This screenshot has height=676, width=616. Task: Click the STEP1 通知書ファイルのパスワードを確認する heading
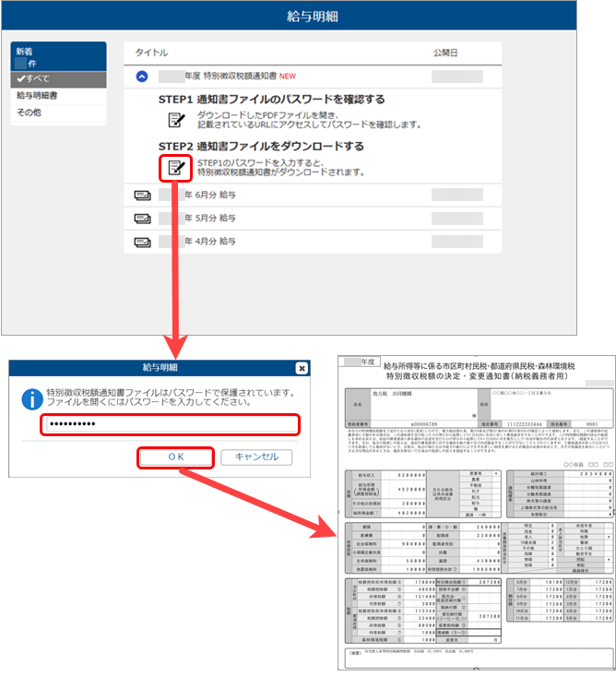pos(271,100)
